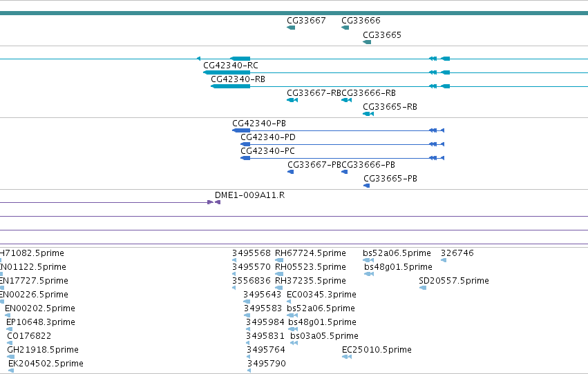The height and width of the screenshot is (374, 588).
Task: Click feature label 3556836
Action: tap(252, 281)
